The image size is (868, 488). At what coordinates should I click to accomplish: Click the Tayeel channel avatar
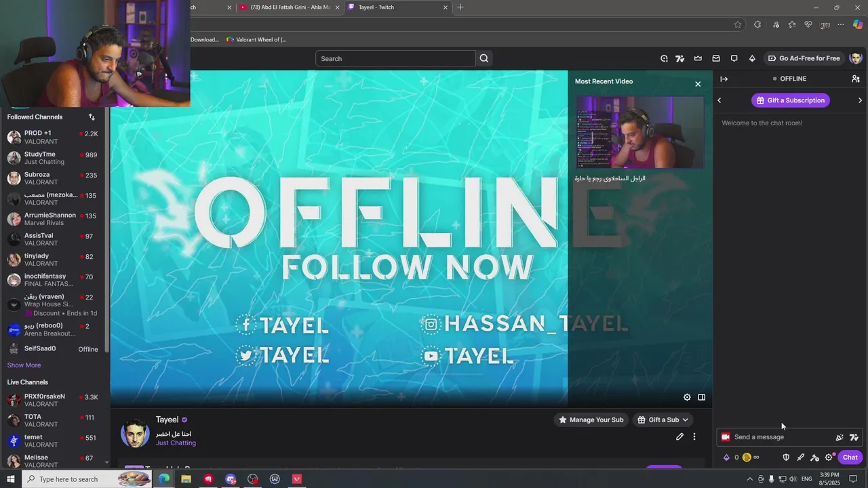pos(135,433)
